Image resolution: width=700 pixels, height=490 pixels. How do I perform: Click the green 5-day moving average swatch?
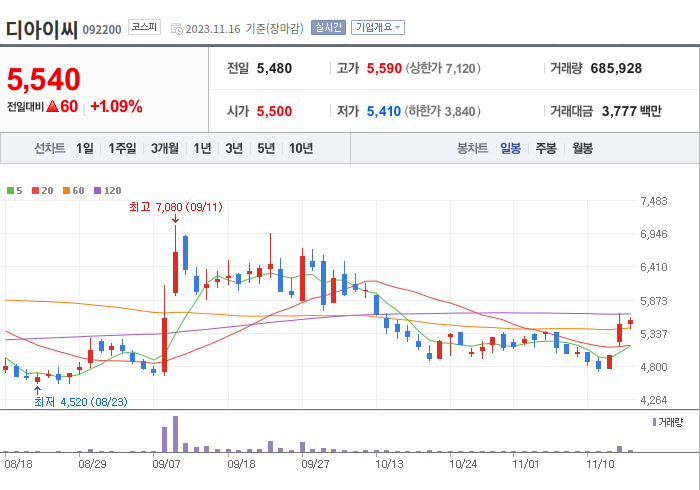(x=10, y=191)
